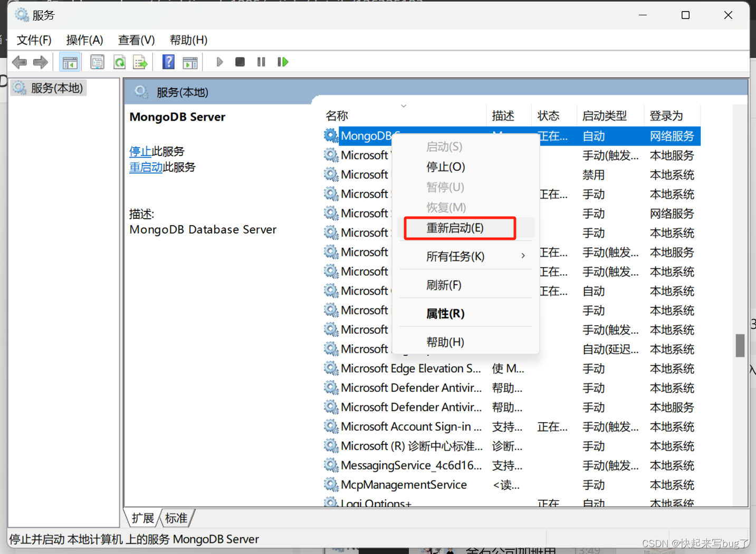Viewport: 756px width, 554px height.
Task: Click the Refresh toolbar icon
Action: tap(120, 62)
